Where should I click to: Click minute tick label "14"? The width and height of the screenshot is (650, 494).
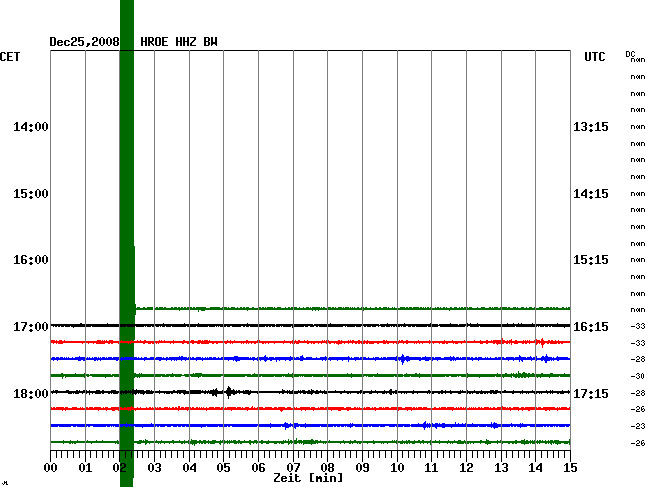point(536,468)
